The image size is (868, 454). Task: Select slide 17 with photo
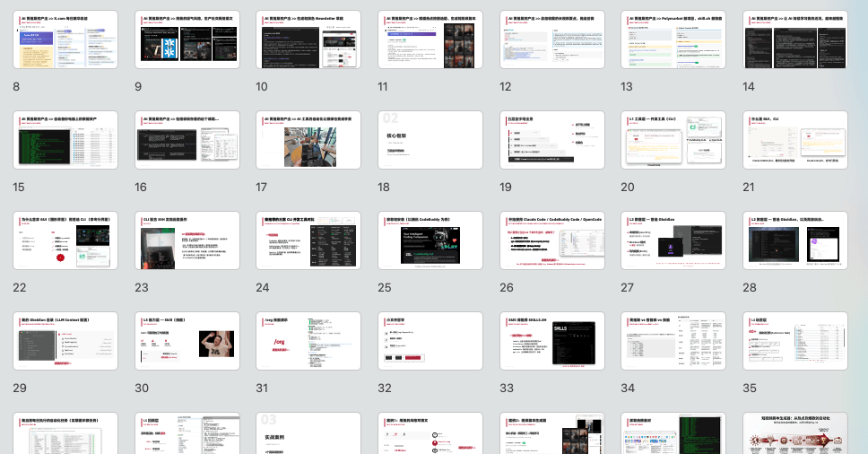pos(308,140)
